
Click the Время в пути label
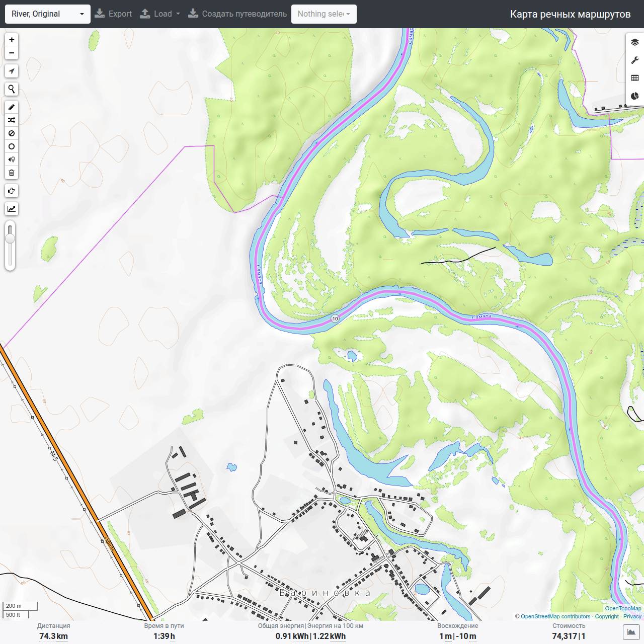coord(164,626)
